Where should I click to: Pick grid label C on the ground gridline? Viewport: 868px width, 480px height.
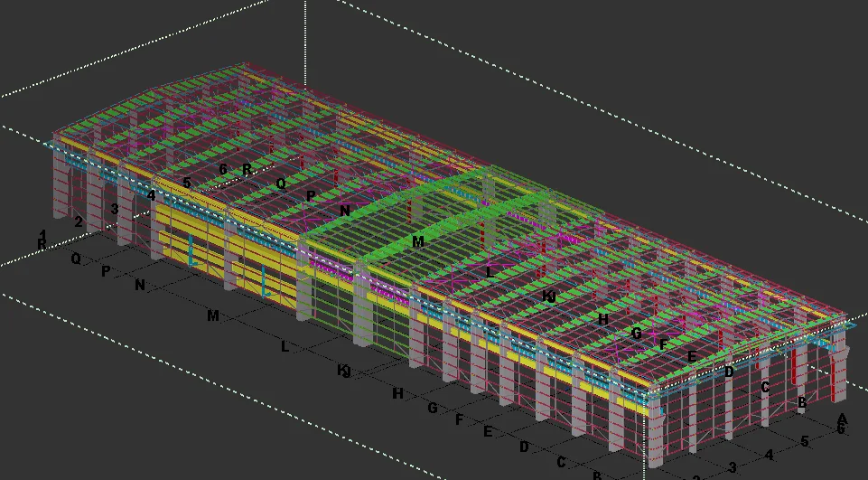click(x=561, y=462)
